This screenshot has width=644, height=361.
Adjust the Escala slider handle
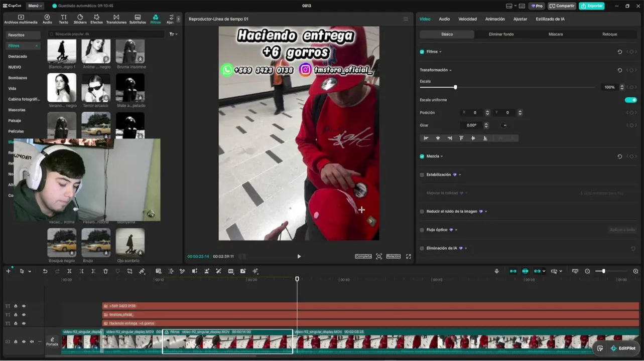click(x=455, y=87)
